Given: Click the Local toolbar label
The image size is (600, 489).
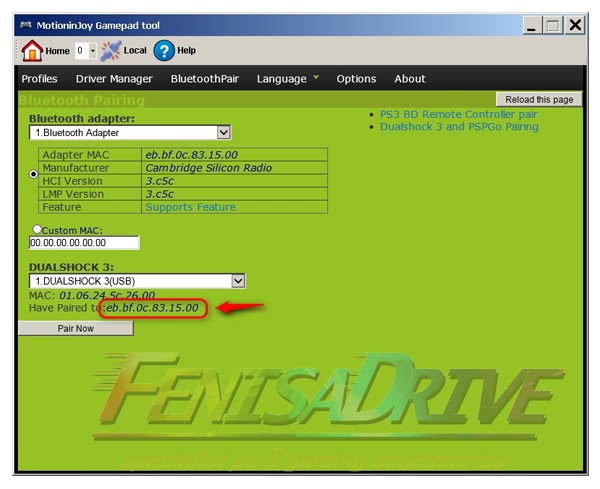Looking at the screenshot, I should [135, 51].
